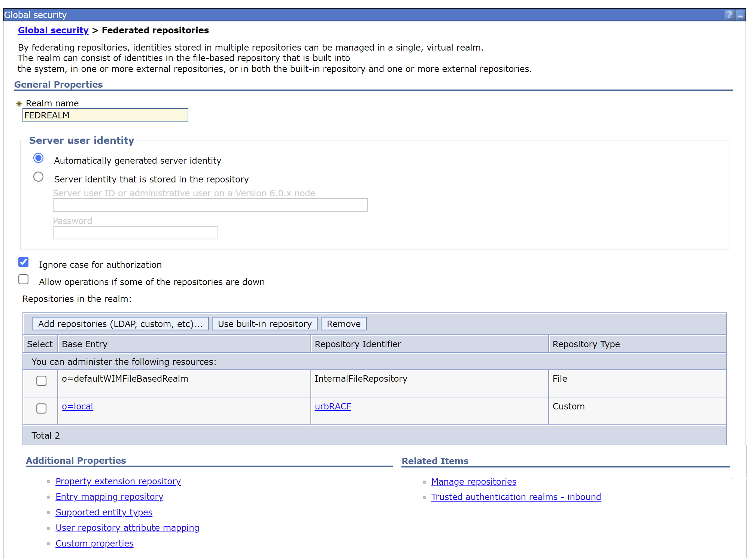Open the Global security breadcrumb link
Image resolution: width=750 pixels, height=560 pixels.
(x=53, y=30)
